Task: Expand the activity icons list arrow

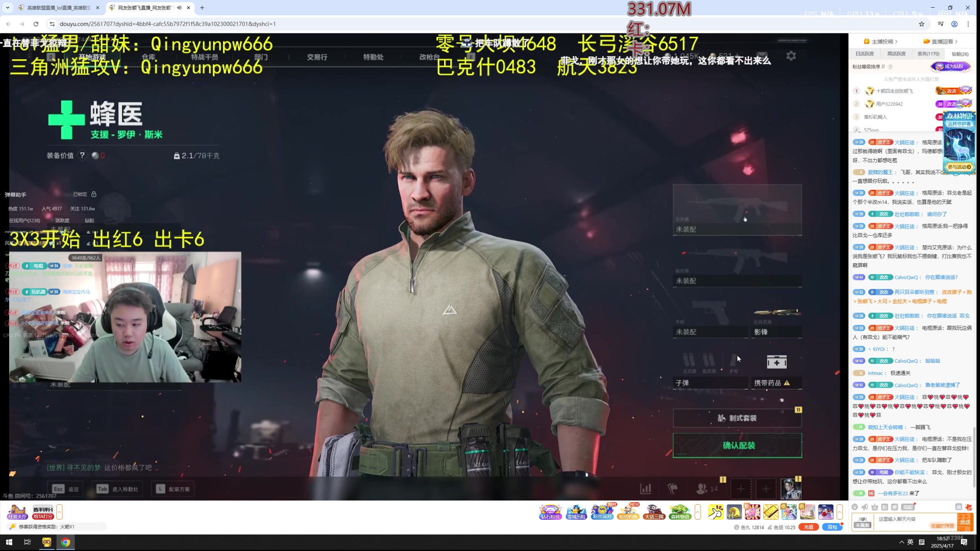Action: tap(697, 512)
